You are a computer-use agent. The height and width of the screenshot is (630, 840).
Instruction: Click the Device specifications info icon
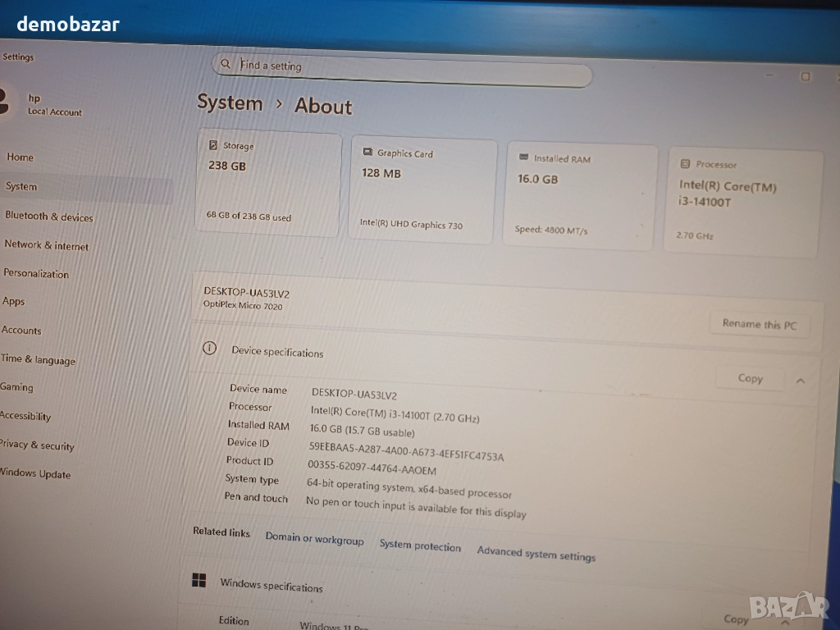coord(209,349)
